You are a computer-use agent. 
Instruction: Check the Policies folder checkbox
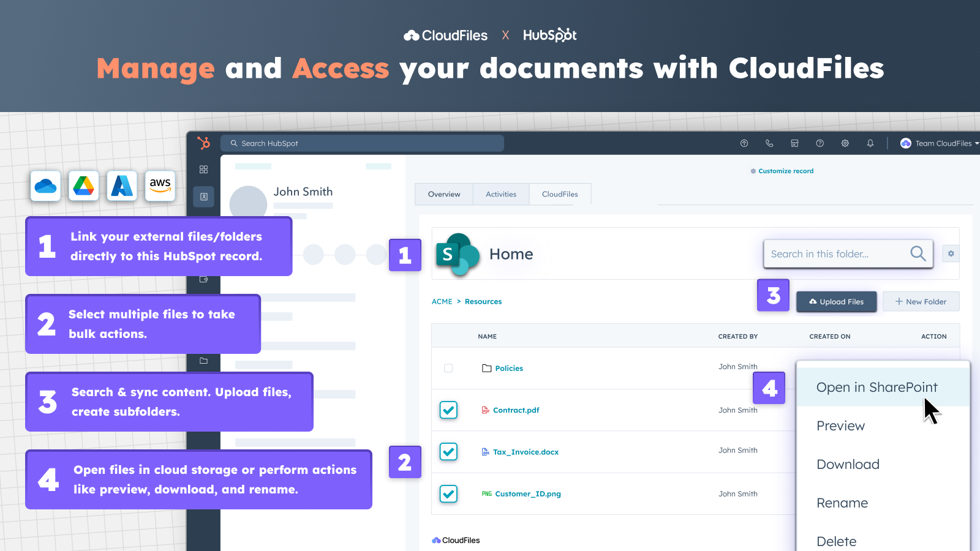(448, 368)
